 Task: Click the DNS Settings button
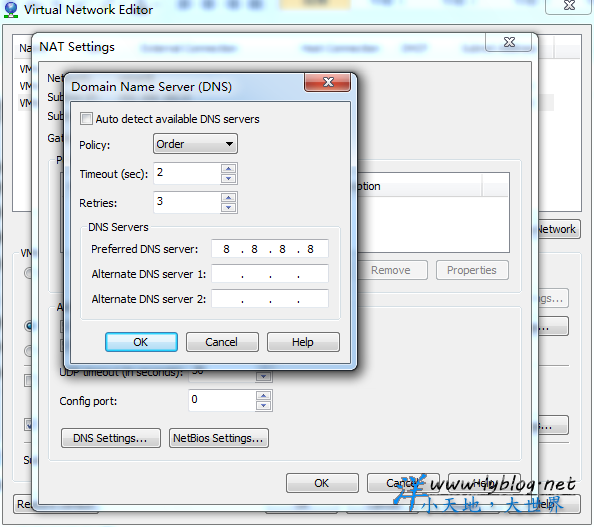pyautogui.click(x=111, y=438)
